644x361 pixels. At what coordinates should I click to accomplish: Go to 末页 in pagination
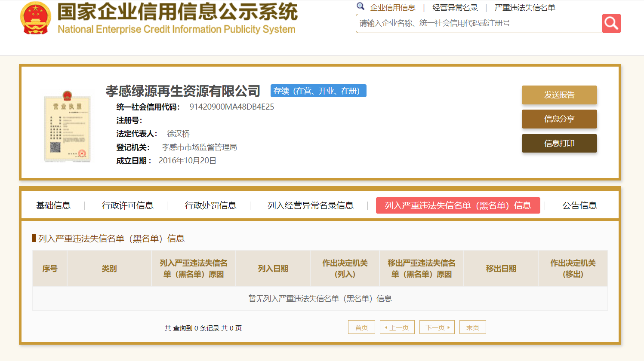(473, 327)
